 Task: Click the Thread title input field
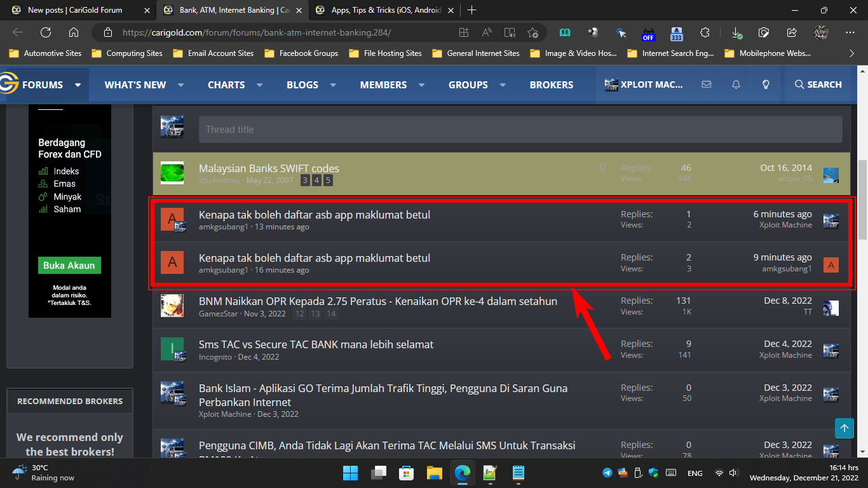(x=520, y=129)
